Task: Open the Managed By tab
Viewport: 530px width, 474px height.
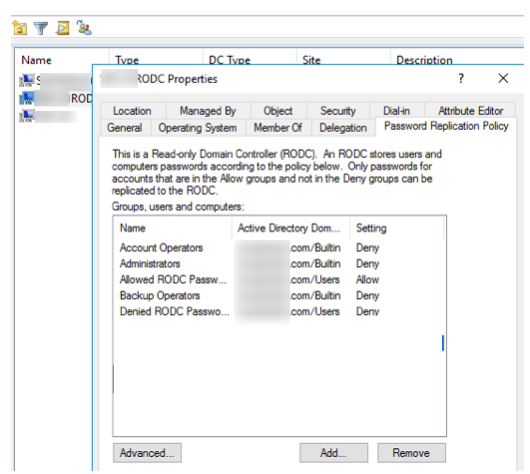Action: coord(208,111)
